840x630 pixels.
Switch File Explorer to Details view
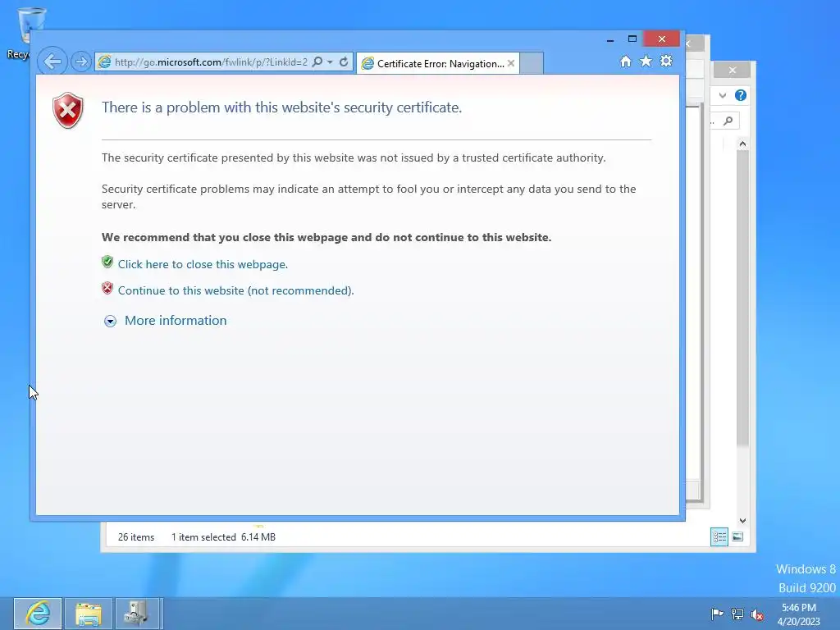[x=719, y=536]
